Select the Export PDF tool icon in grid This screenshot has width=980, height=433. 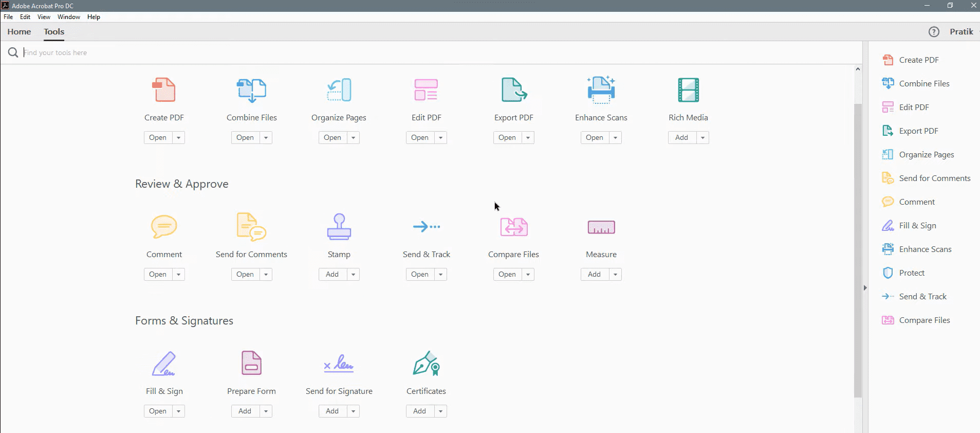click(x=514, y=90)
